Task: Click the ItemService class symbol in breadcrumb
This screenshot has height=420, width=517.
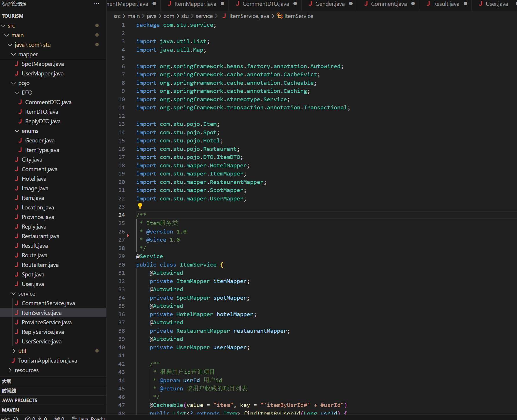Action: click(298, 16)
